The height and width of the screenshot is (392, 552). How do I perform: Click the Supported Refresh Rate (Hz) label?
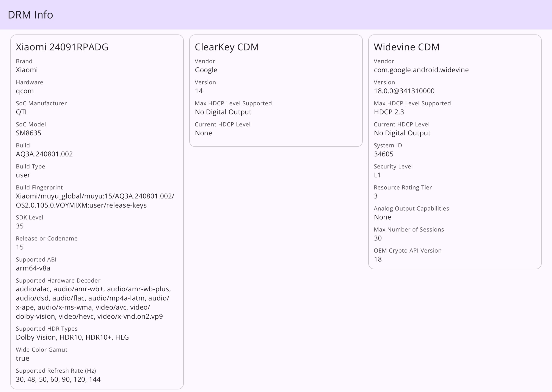click(56, 371)
